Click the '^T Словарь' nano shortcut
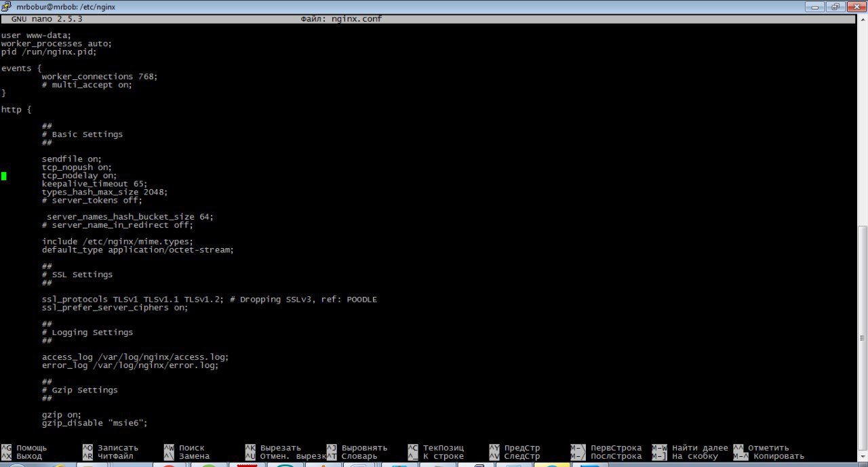Image resolution: width=868 pixels, height=467 pixels. tap(352, 455)
